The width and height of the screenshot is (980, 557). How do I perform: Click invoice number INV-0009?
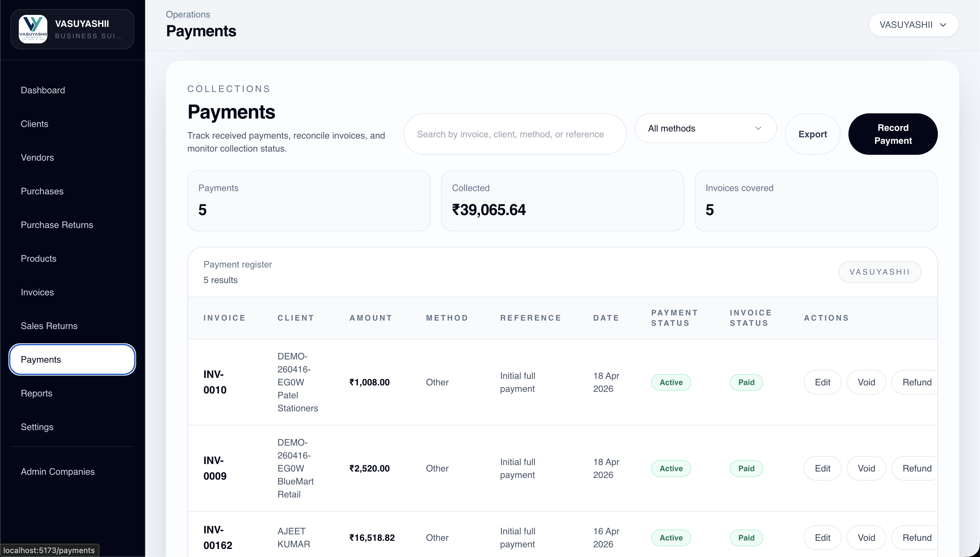coord(215,468)
